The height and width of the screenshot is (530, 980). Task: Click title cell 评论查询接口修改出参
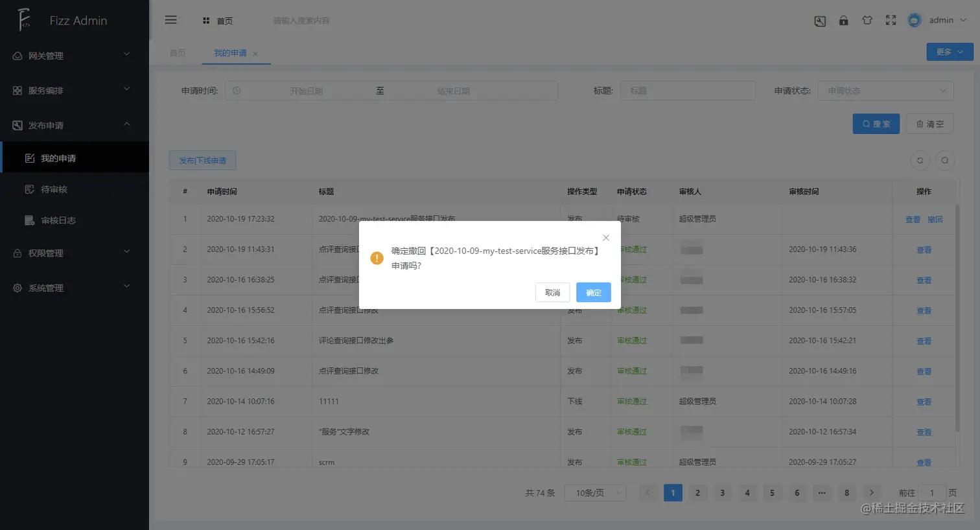tap(356, 341)
